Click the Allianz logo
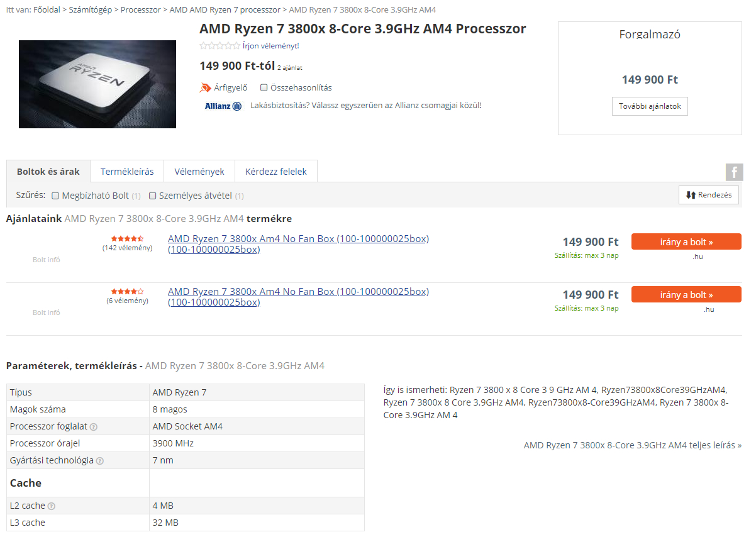This screenshot has width=756, height=537. coord(223,106)
